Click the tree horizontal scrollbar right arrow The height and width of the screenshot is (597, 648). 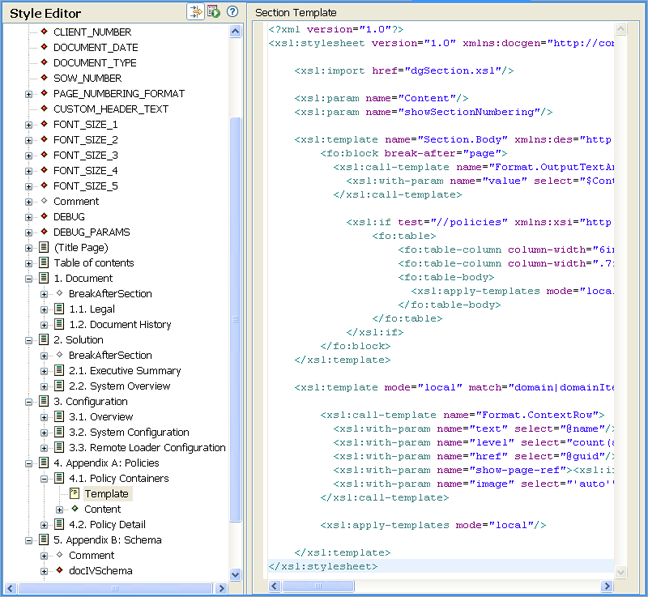pyautogui.click(x=222, y=588)
